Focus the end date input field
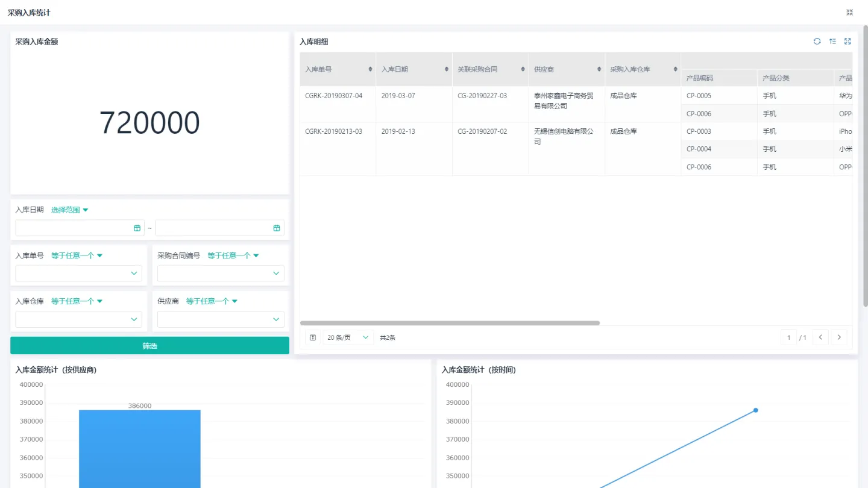The image size is (868, 488). [219, 228]
